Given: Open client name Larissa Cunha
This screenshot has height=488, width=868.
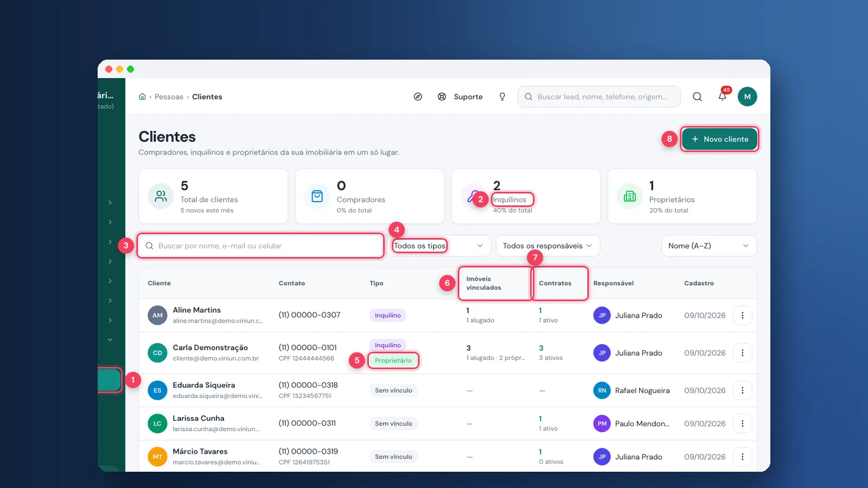Looking at the screenshot, I should click(x=199, y=418).
